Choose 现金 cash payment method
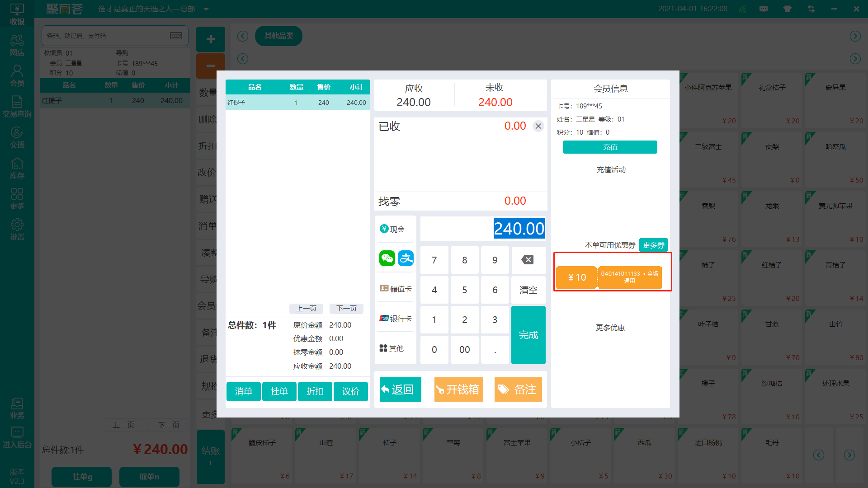868x488 pixels. coord(393,229)
